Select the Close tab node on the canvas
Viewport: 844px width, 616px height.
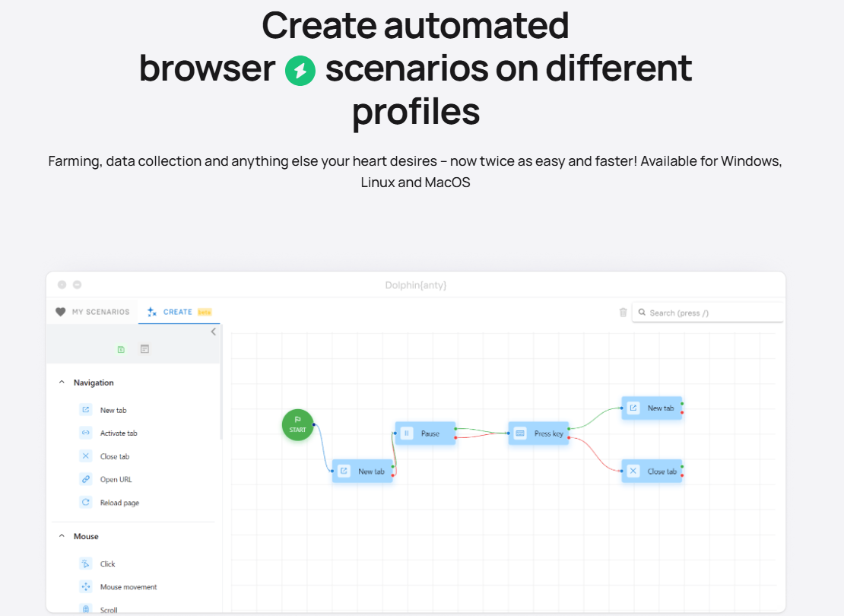pos(652,472)
